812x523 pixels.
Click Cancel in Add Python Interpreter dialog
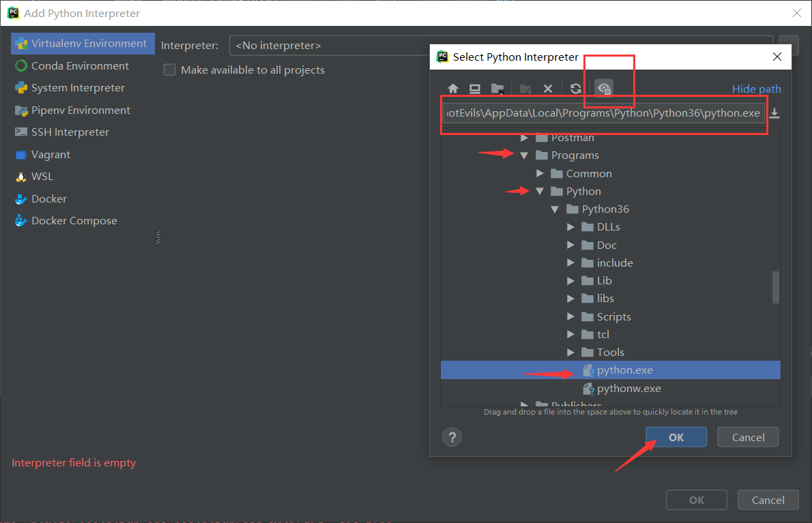[x=768, y=500]
